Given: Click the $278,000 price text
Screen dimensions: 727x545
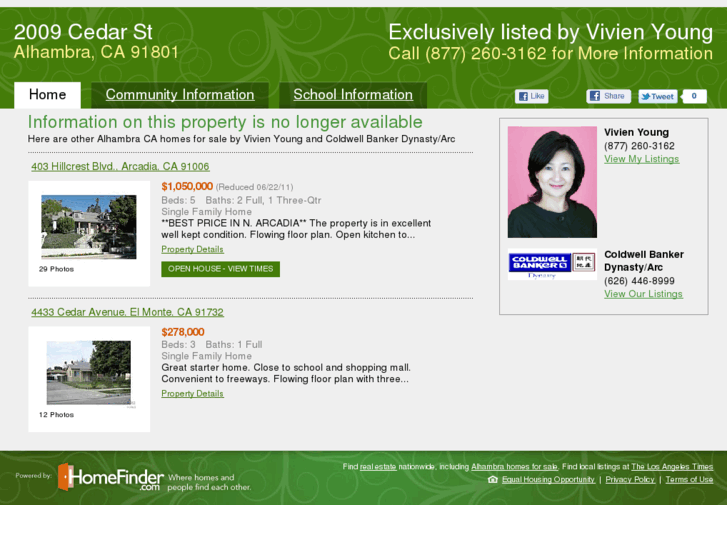Looking at the screenshot, I should (x=183, y=332).
